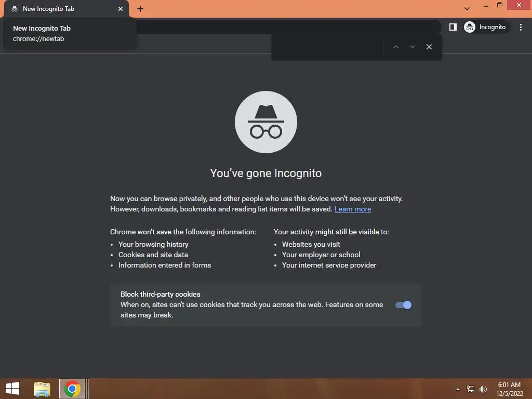This screenshot has height=399, width=532.
Task: Minimize the Chrome window
Action: tap(486, 5)
